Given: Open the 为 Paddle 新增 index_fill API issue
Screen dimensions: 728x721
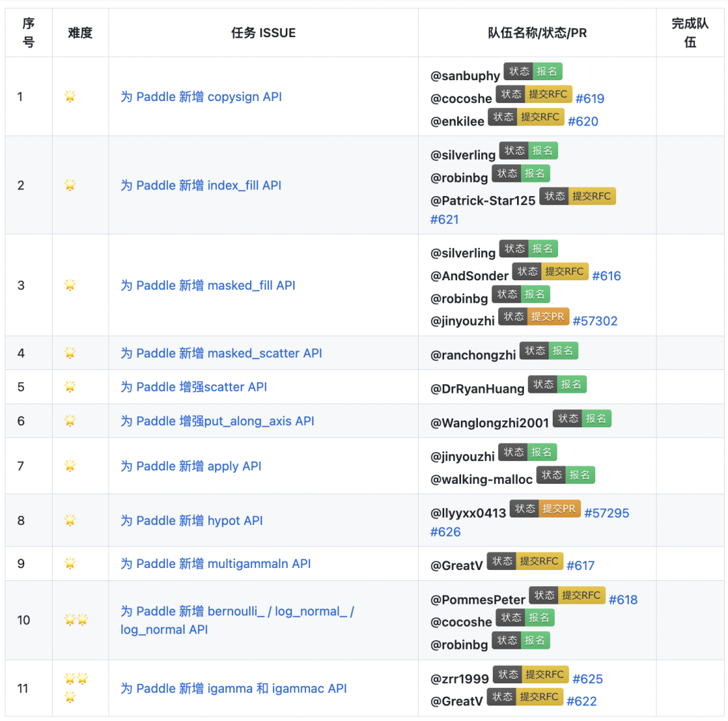Looking at the screenshot, I should [x=201, y=185].
